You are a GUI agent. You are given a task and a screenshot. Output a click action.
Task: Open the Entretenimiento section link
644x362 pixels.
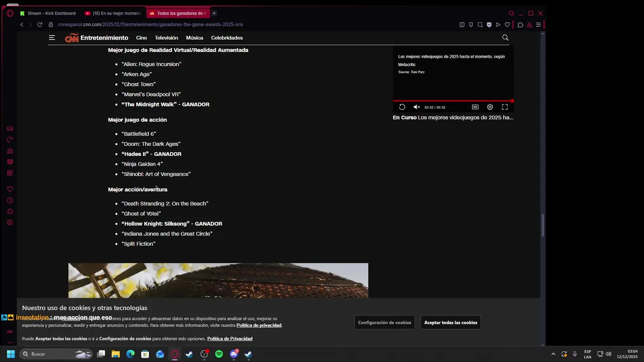click(104, 38)
